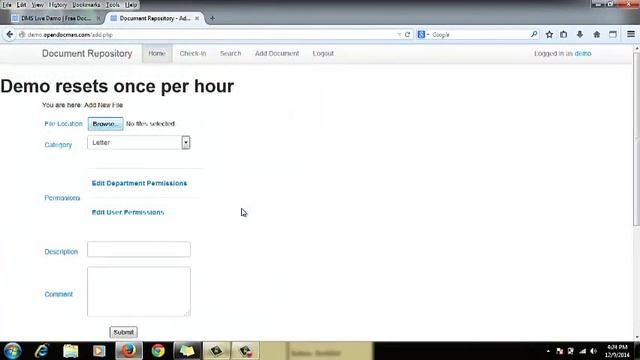The width and height of the screenshot is (640, 360).
Task: Open the URL bar history dropdown arrow
Action: tap(399, 35)
